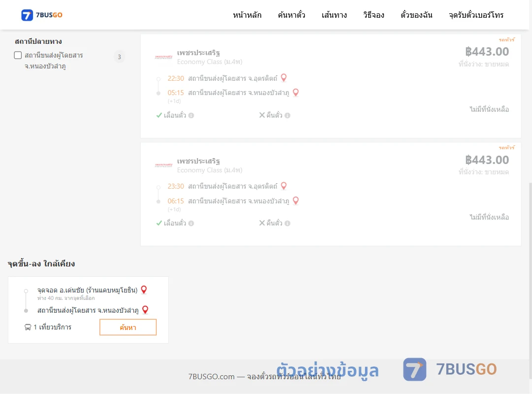532x394 pixels.
Task: Click red pin for จุดจอด อ.เด่นชัย stop
Action: [x=144, y=290]
